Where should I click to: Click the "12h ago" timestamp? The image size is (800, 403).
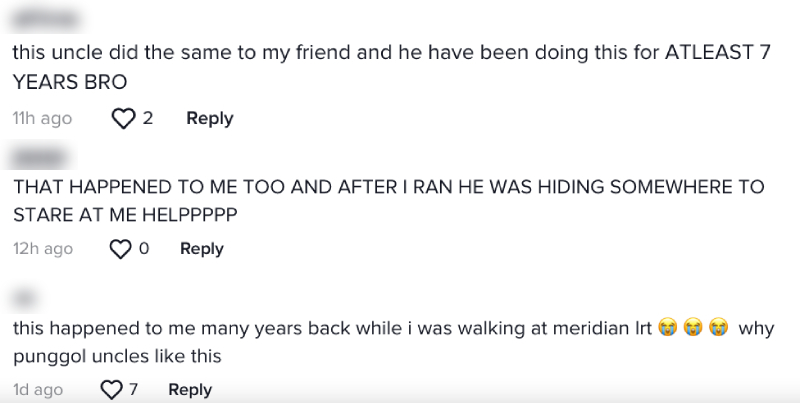tap(42, 248)
